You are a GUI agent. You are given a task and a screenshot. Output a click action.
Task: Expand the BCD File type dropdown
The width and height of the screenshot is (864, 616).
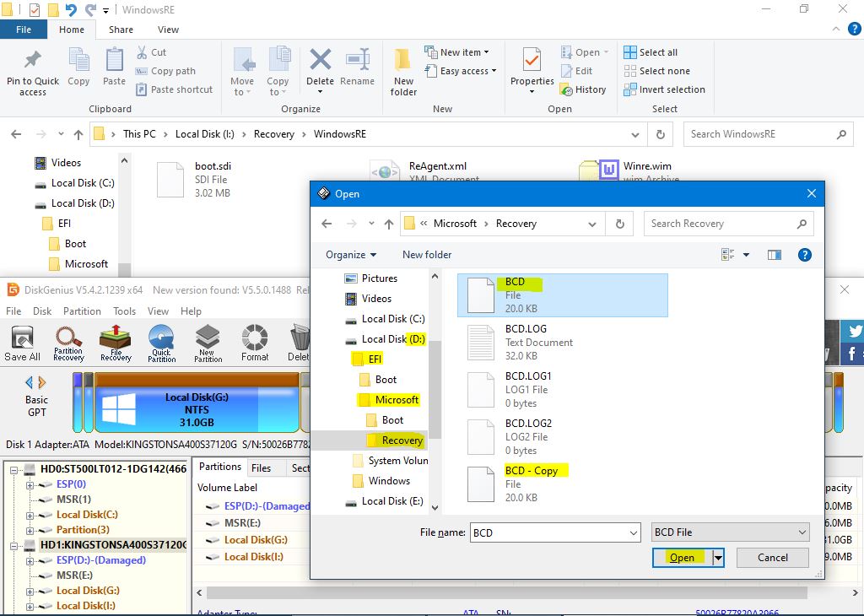click(x=802, y=532)
